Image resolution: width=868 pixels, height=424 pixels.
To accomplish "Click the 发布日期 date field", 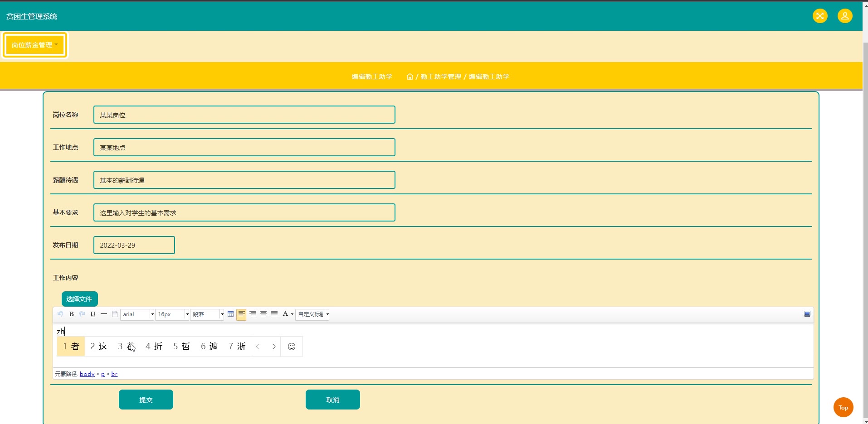I will pos(134,245).
